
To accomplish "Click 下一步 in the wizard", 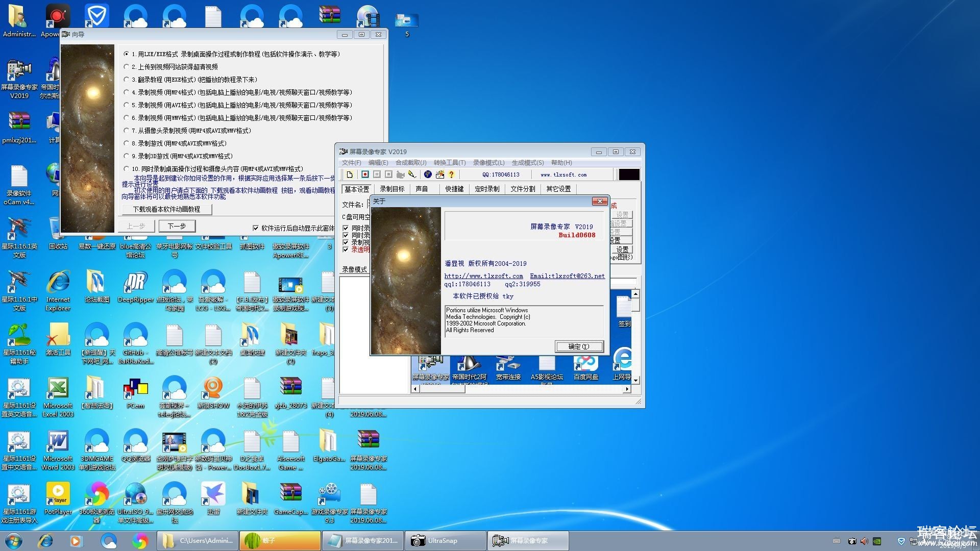I will point(177,226).
